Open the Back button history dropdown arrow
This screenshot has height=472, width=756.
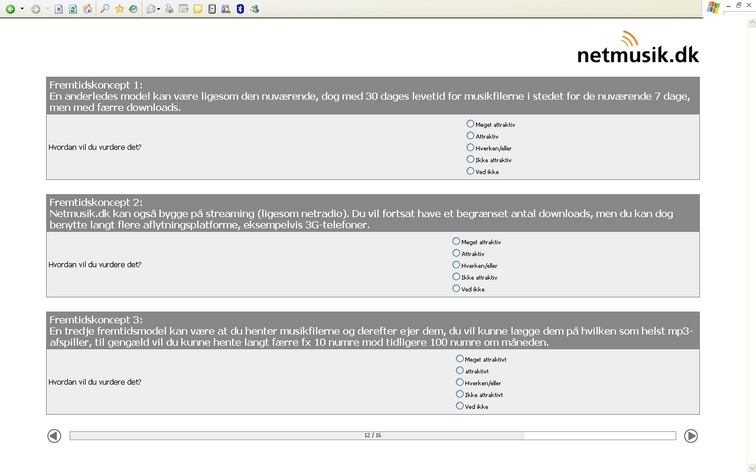(22, 9)
